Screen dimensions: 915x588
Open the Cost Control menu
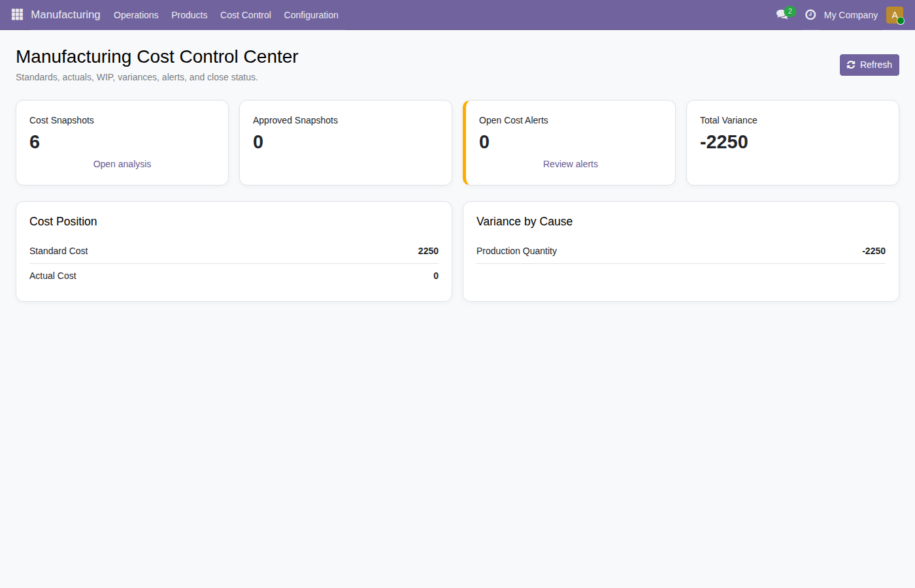246,15
